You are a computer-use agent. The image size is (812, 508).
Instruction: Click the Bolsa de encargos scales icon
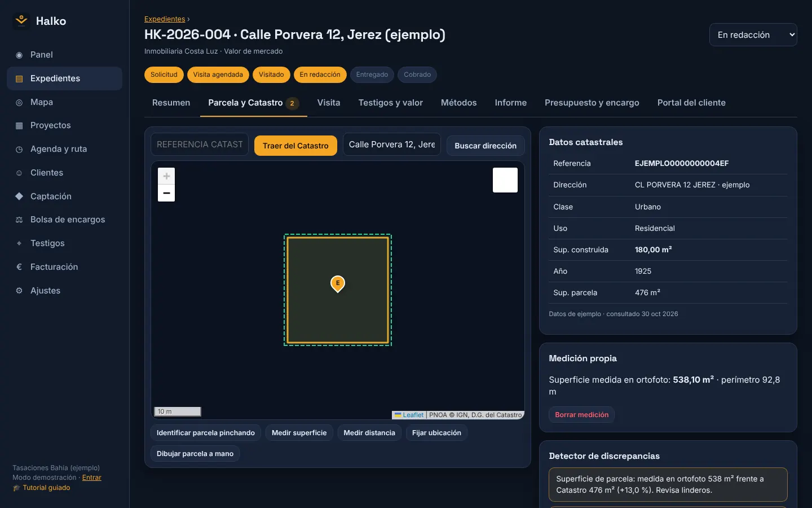(x=19, y=220)
